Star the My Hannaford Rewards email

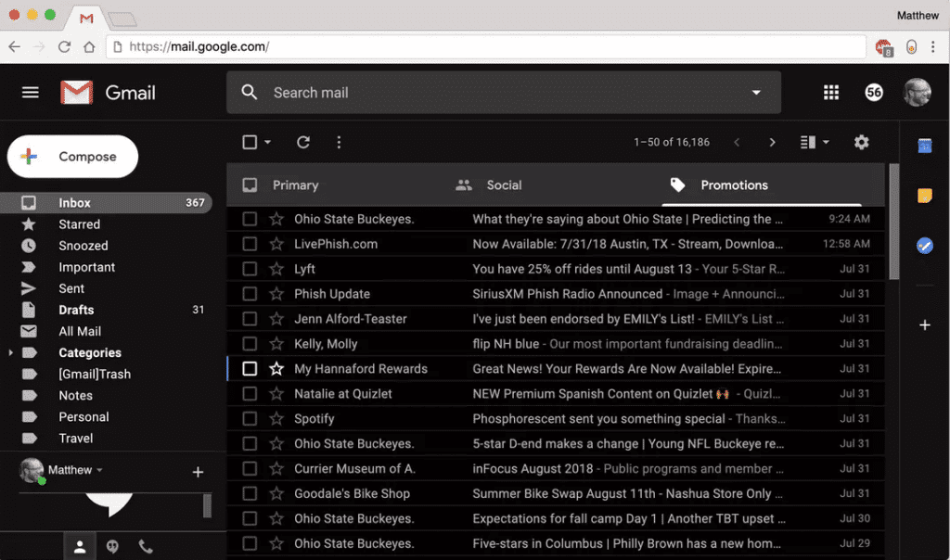[x=276, y=369]
